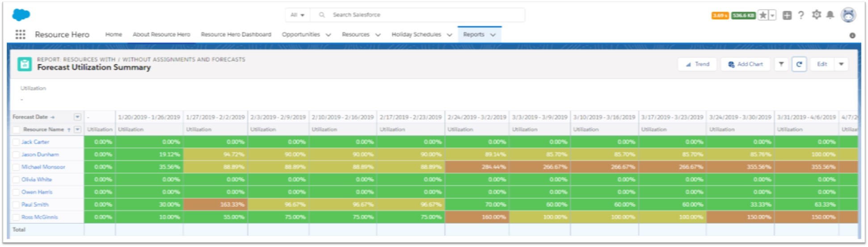Expand the Reports tab chevron
This screenshot has width=868, height=247.
[493, 35]
